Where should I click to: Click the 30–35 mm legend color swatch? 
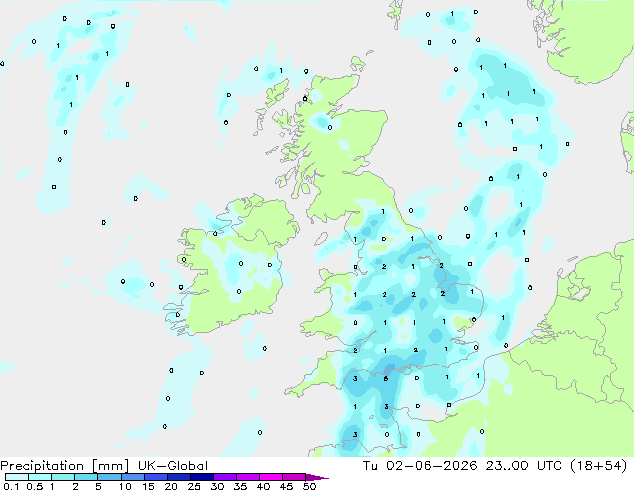point(225,477)
